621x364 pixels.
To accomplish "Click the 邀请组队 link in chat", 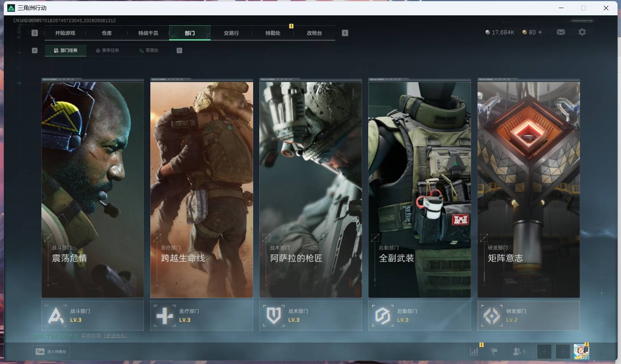I will [x=116, y=336].
